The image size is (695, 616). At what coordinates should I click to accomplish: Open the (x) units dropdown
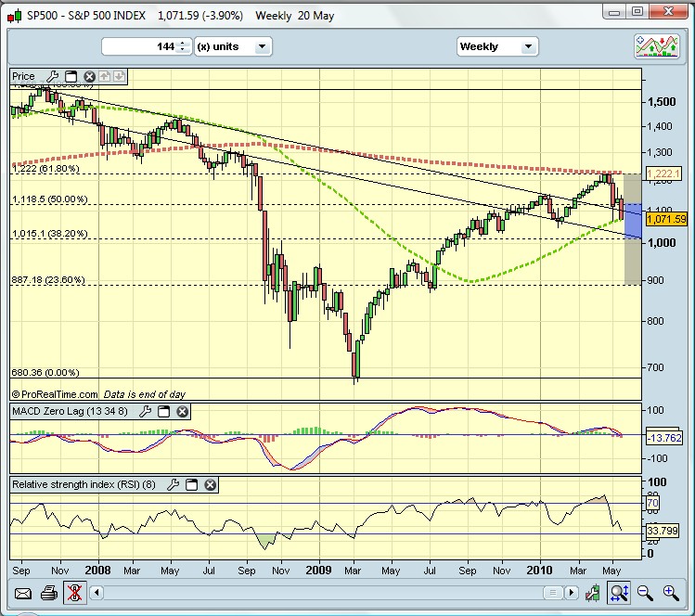pos(233,46)
